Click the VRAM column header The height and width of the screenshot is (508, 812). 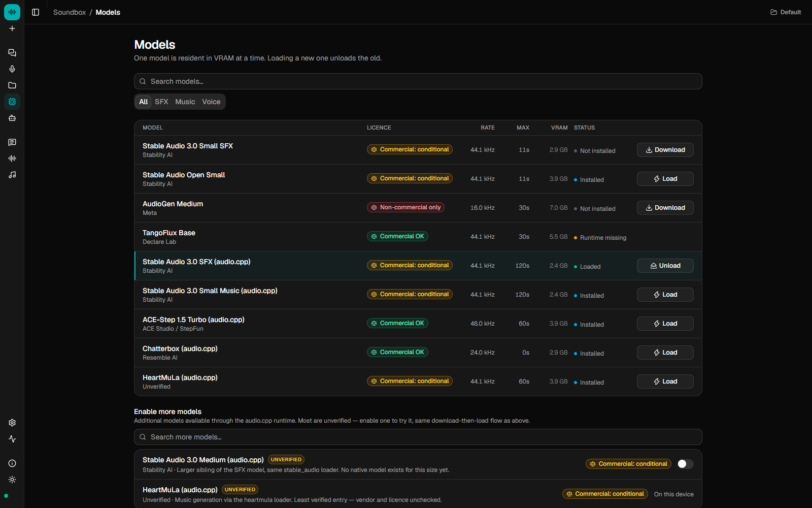pos(559,128)
